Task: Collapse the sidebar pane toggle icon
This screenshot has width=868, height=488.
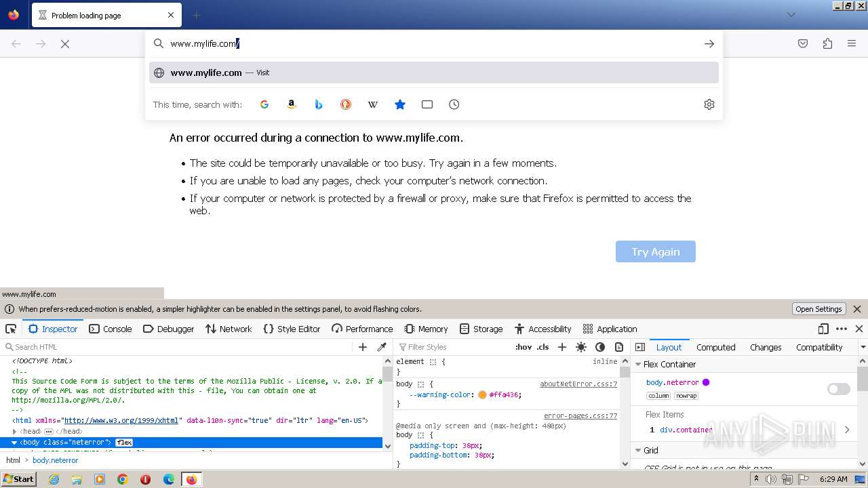Action: (640, 347)
